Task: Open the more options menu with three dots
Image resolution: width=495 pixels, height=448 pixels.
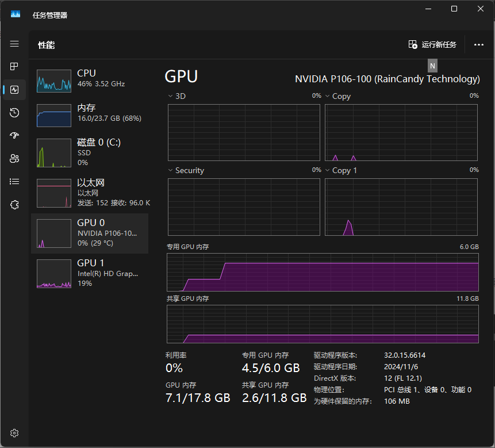Action: pyautogui.click(x=479, y=44)
